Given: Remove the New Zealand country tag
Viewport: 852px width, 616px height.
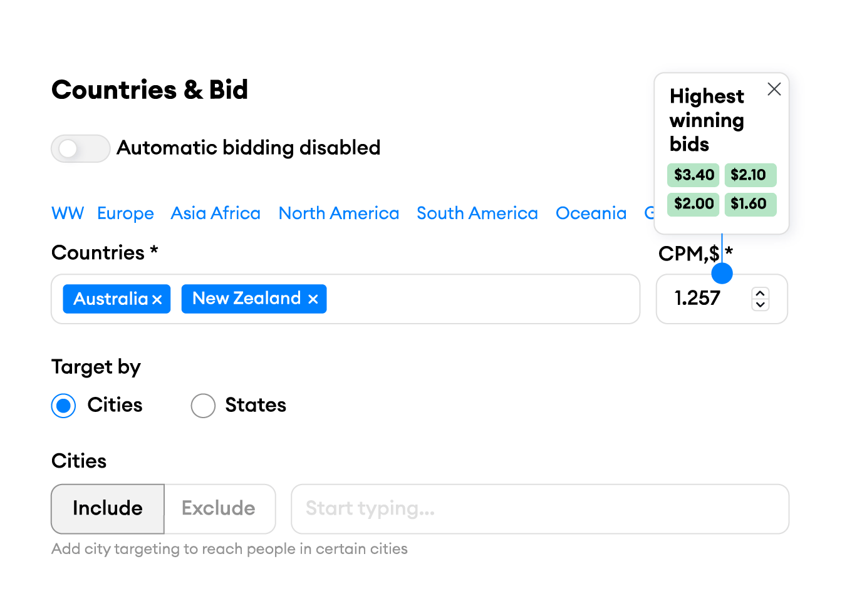Looking at the screenshot, I should (313, 300).
